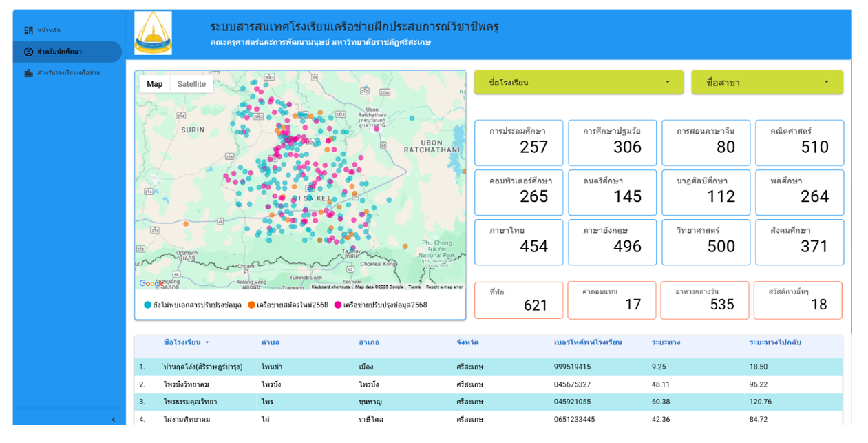
Task: Select the คณิตศาสตร์ 510 scorecard
Action: coord(799,143)
